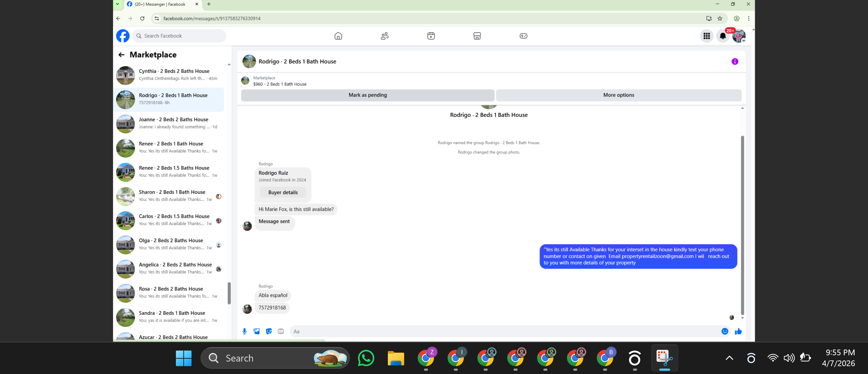Image resolution: width=868 pixels, height=374 pixels.
Task: Open the Facebook menu grid icon
Action: point(707,36)
